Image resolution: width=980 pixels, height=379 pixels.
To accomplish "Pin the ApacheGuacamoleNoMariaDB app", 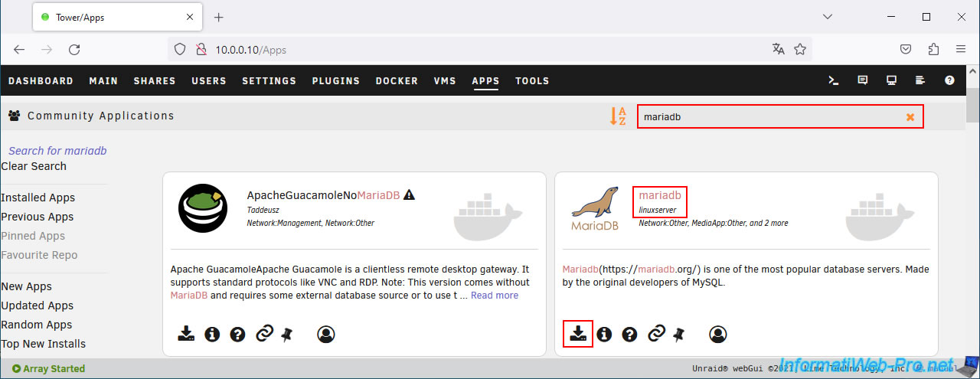I will coord(287,334).
